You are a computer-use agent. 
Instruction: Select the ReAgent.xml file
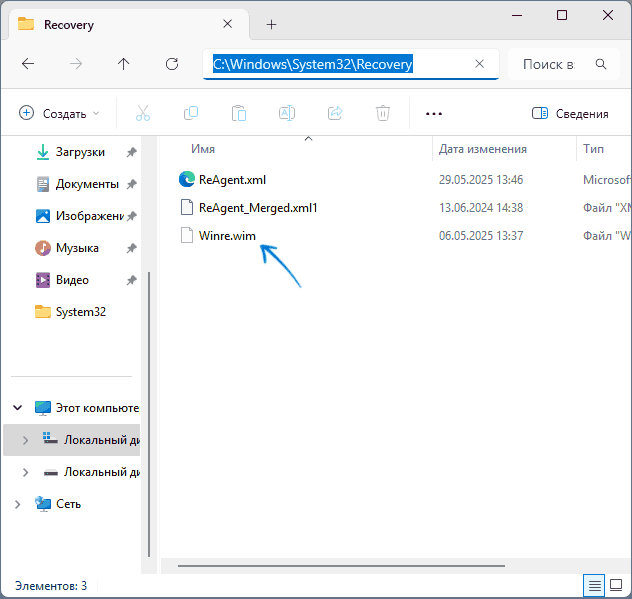(x=232, y=180)
